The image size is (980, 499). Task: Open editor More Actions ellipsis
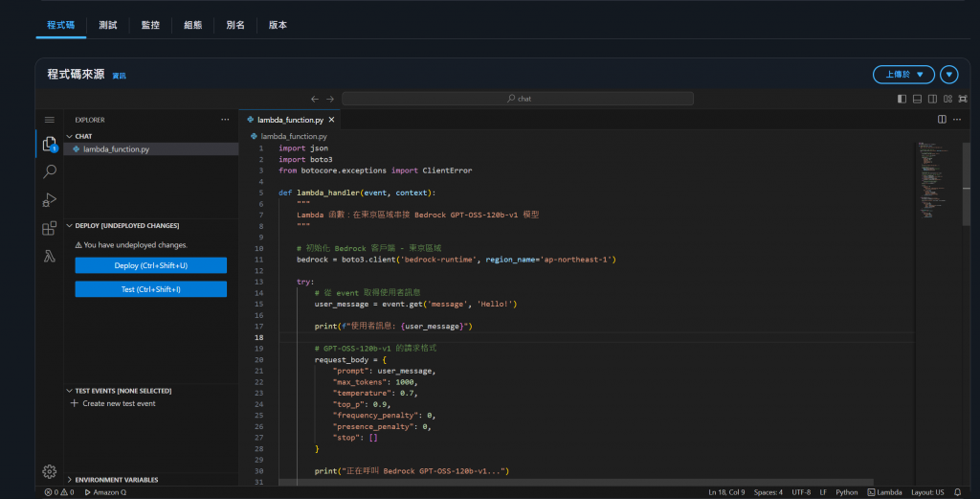(957, 120)
